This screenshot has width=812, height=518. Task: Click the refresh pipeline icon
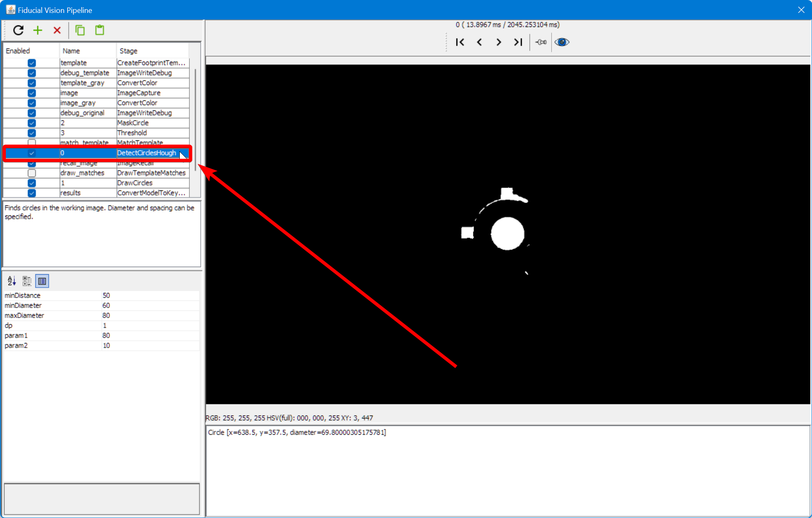18,30
